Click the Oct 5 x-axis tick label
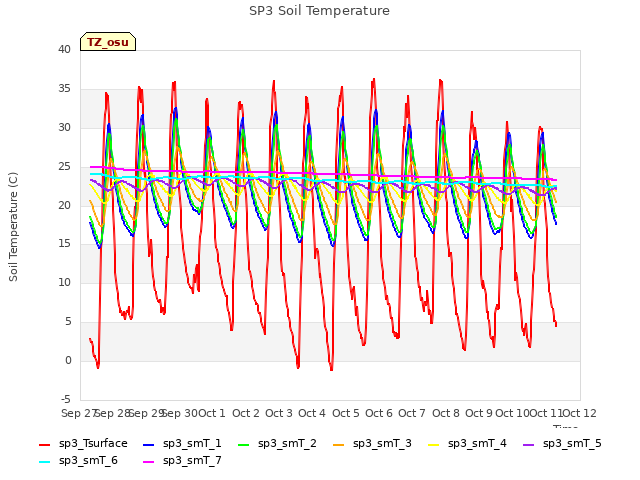 coord(346,413)
